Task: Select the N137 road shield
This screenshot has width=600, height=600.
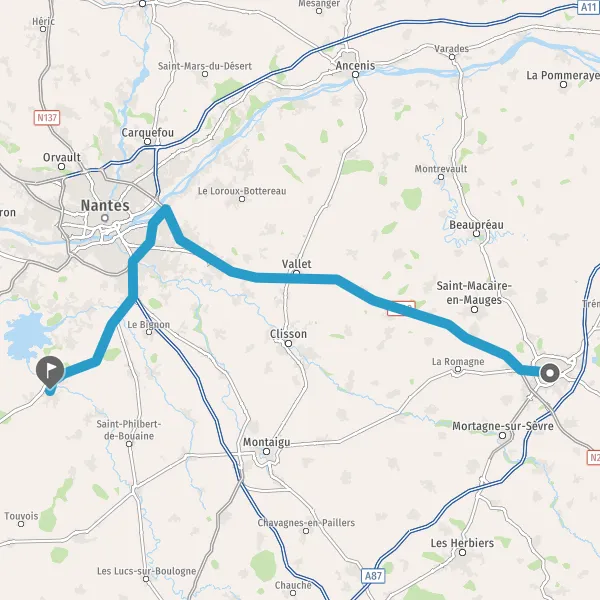Action: tap(47, 117)
